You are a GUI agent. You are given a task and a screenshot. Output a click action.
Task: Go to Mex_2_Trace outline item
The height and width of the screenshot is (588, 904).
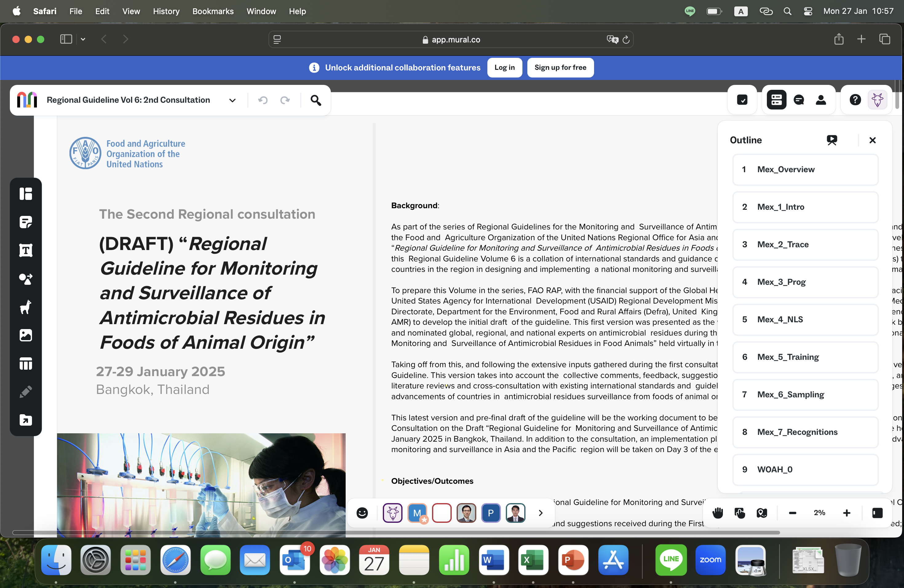point(805,244)
